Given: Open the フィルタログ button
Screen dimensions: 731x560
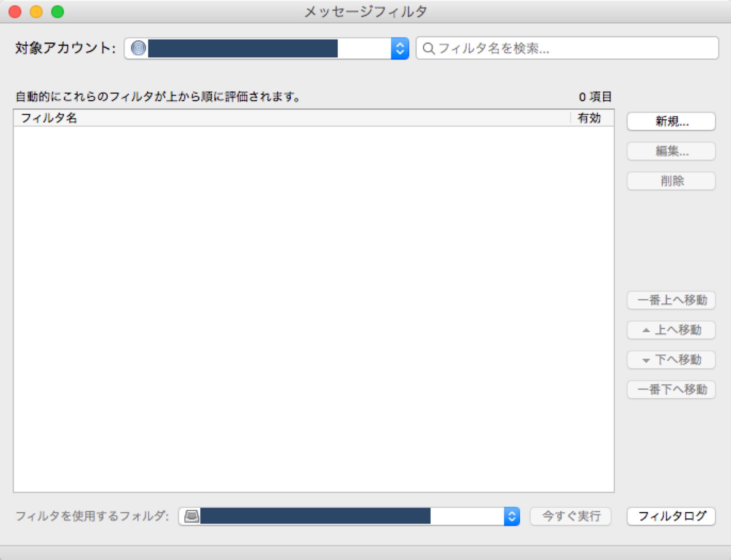Looking at the screenshot, I should coord(671,516).
